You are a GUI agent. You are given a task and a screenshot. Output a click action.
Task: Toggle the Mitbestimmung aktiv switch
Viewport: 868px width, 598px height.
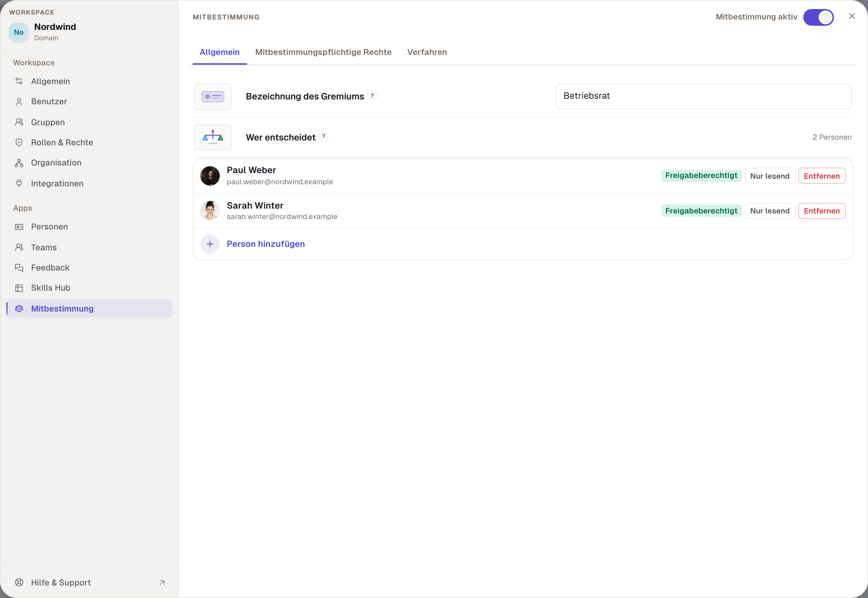818,17
